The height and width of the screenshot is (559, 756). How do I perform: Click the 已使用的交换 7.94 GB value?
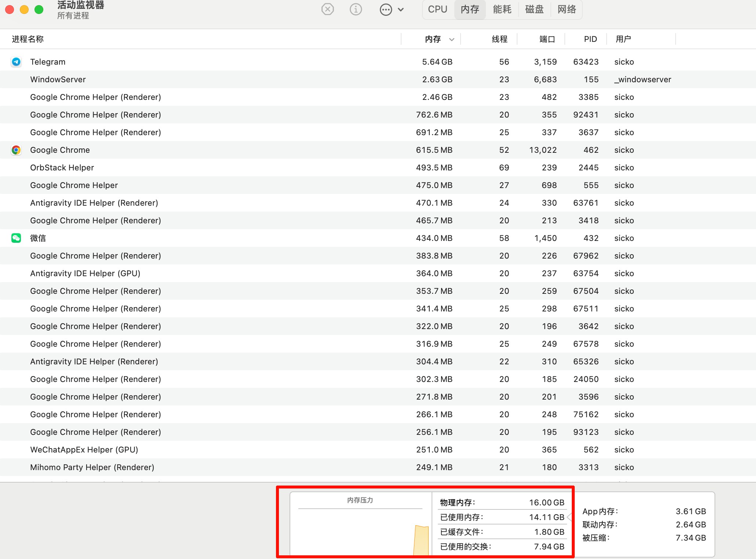[549, 547]
